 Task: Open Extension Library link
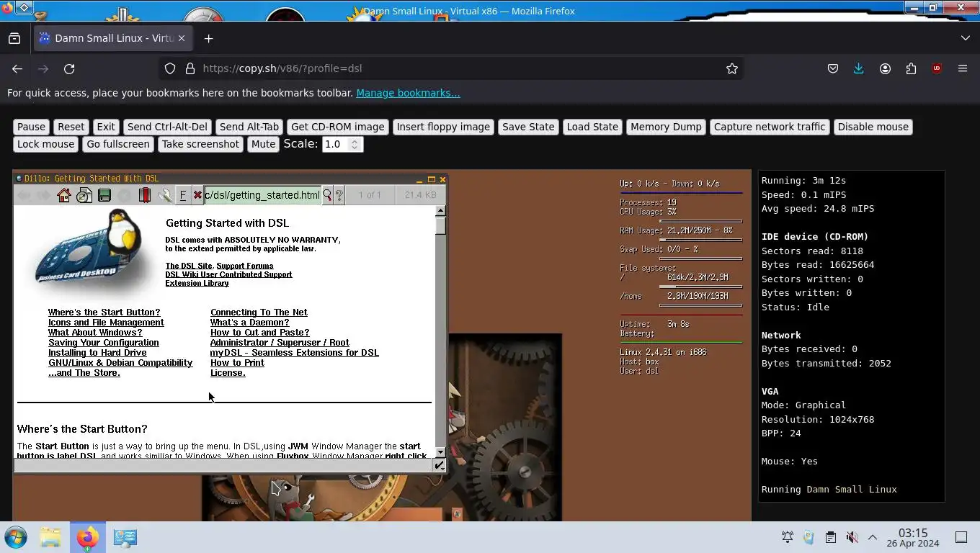197,283
